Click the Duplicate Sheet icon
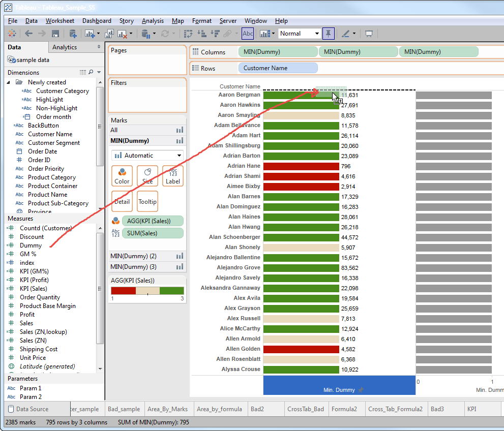 pyautogui.click(x=109, y=34)
